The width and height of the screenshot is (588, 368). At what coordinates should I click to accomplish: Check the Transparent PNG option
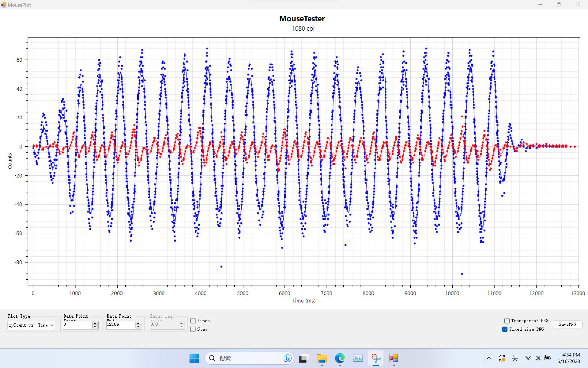tap(507, 321)
